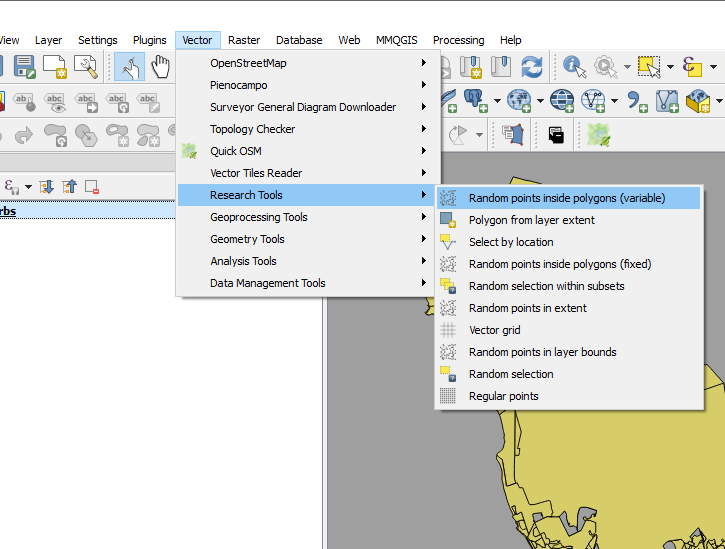Screen dimensions: 725x549
Task: Open the Database menu
Action: (299, 40)
